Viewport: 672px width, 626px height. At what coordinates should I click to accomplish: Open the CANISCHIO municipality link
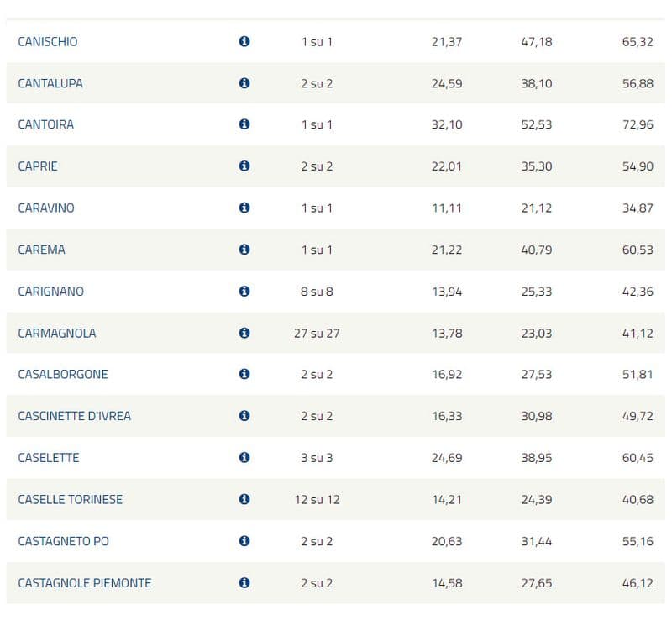point(48,41)
